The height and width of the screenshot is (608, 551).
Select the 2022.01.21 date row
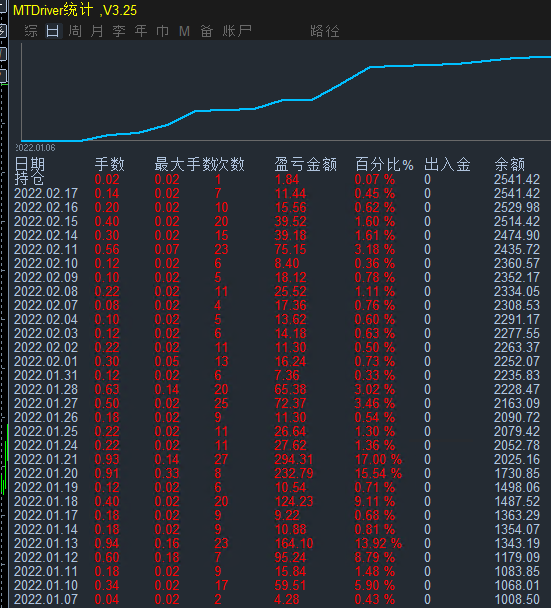point(46,459)
